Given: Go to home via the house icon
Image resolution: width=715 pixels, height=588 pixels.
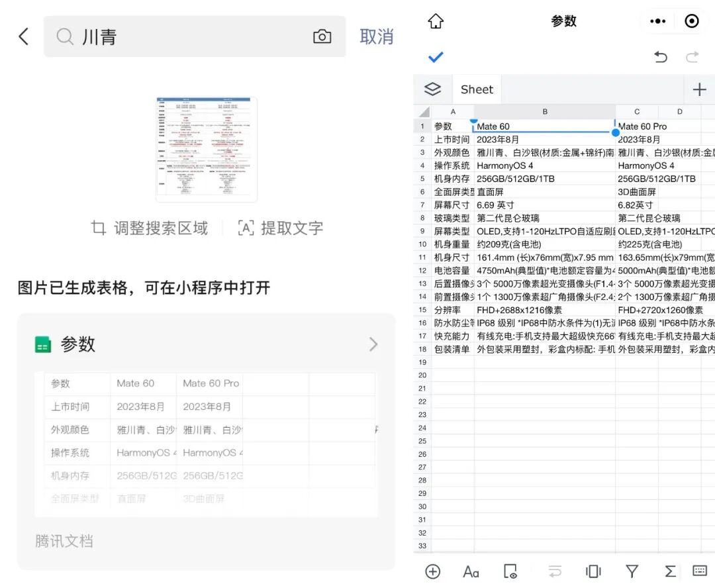Looking at the screenshot, I should pos(436,21).
